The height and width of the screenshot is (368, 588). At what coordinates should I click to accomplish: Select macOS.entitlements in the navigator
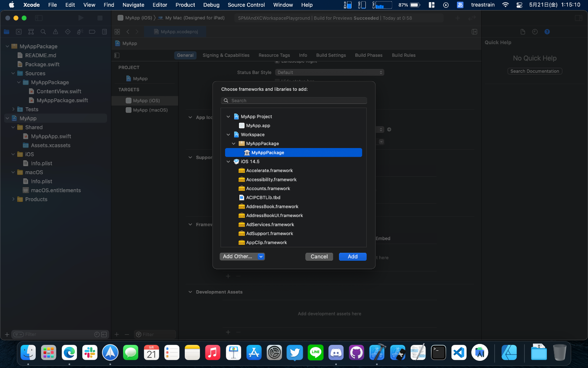tap(55, 191)
